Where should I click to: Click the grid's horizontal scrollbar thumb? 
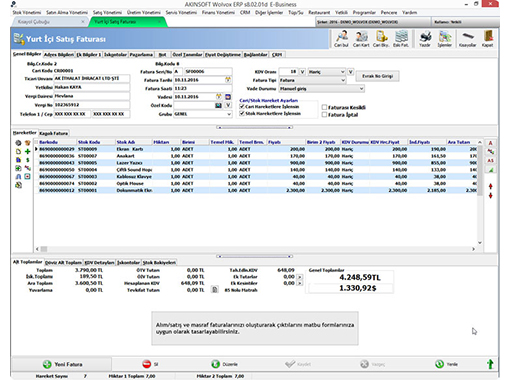(x=44, y=249)
